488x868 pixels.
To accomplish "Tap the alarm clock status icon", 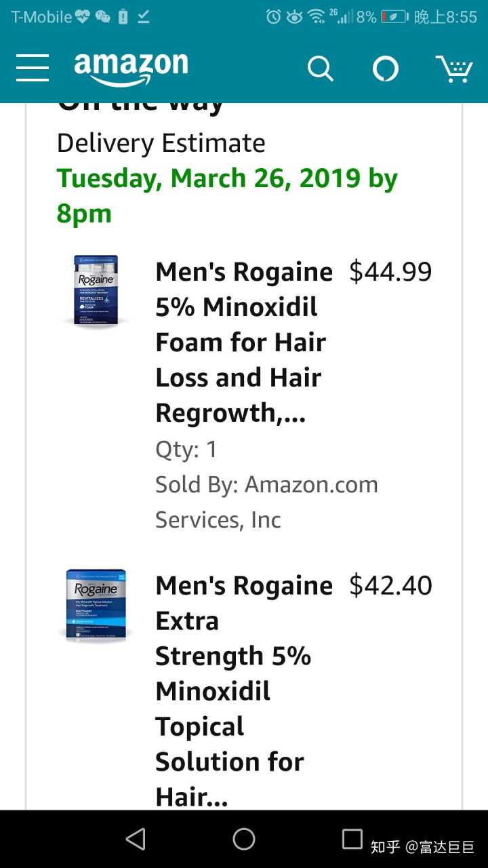I will [273, 17].
